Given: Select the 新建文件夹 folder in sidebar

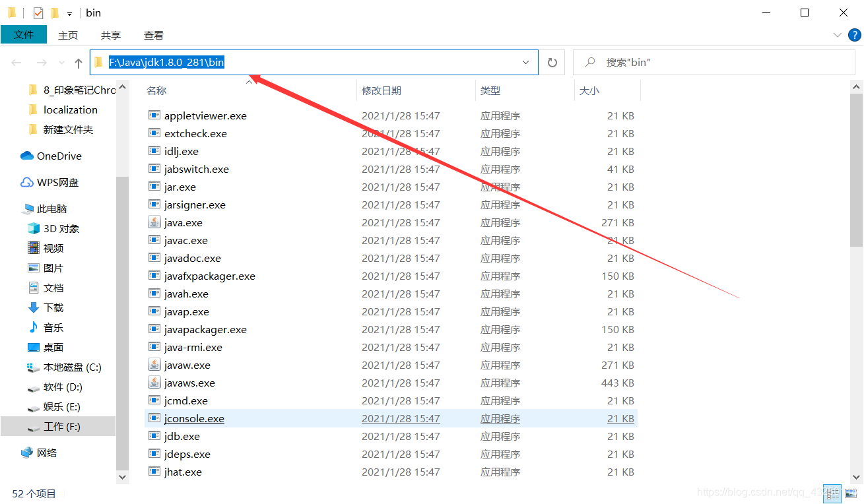Looking at the screenshot, I should point(69,129).
